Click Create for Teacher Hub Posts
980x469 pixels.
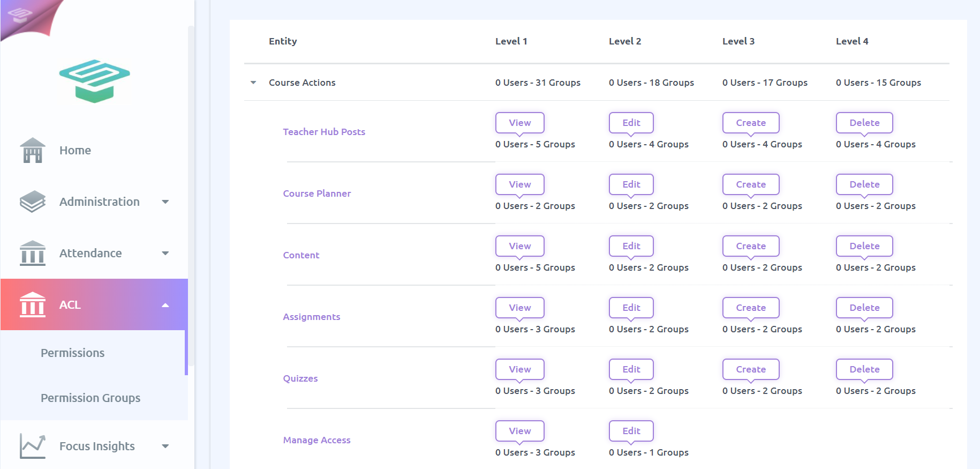(x=751, y=123)
